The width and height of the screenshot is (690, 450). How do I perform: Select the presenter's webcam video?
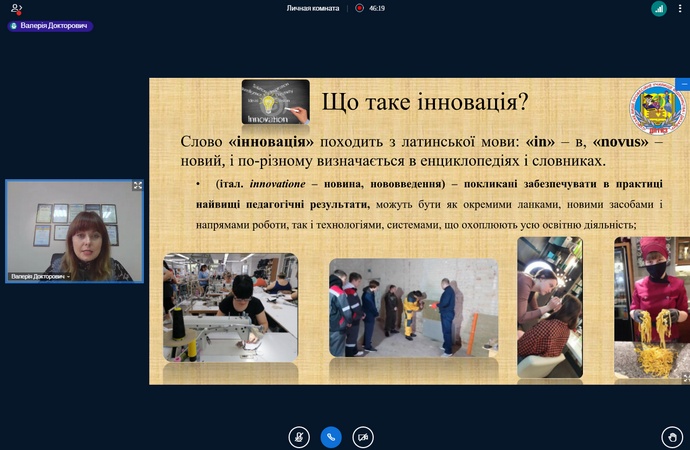(x=75, y=230)
